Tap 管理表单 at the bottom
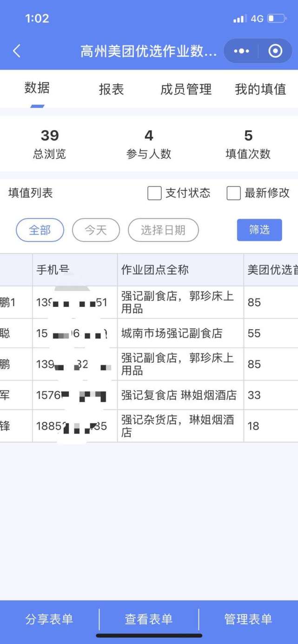The width and height of the screenshot is (298, 644). tap(248, 619)
